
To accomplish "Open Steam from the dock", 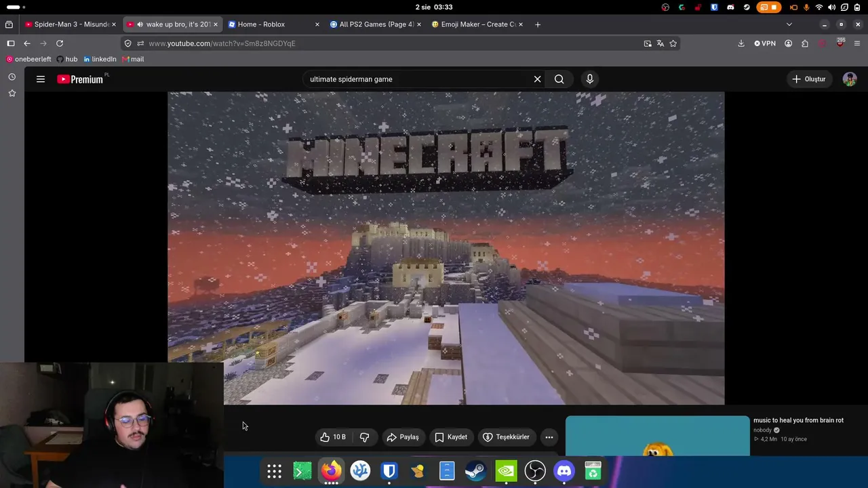I will click(x=475, y=471).
